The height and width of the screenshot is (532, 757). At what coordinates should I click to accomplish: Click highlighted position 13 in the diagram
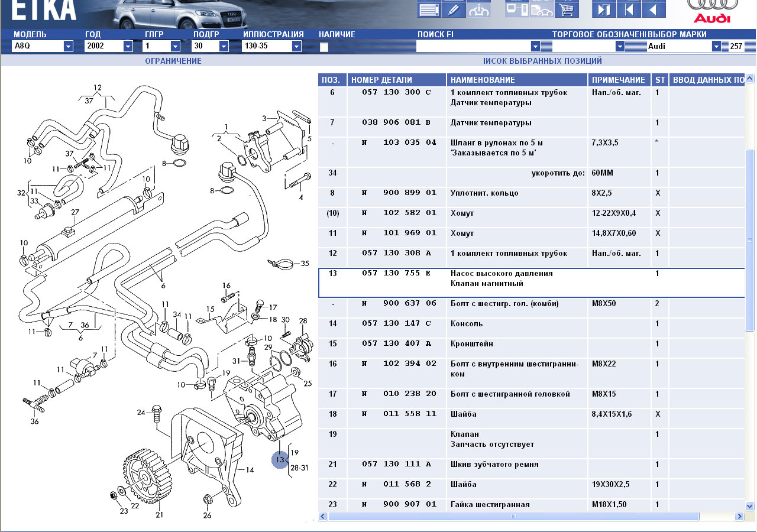coord(280,459)
